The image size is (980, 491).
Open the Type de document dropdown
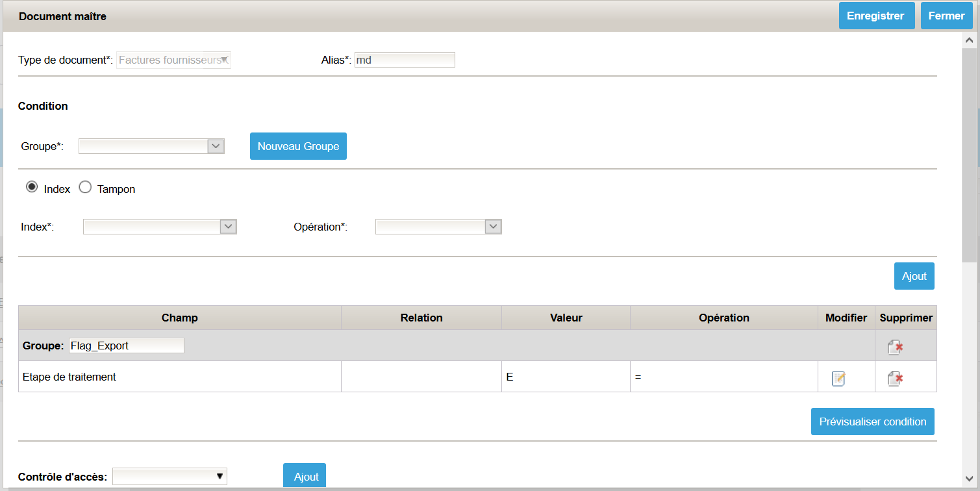pyautogui.click(x=173, y=60)
